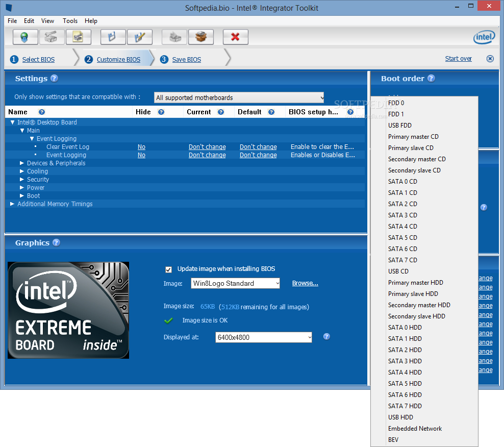The image size is (504, 447).
Task: Click help icon beside Displayed at dropdown
Action: click(326, 337)
